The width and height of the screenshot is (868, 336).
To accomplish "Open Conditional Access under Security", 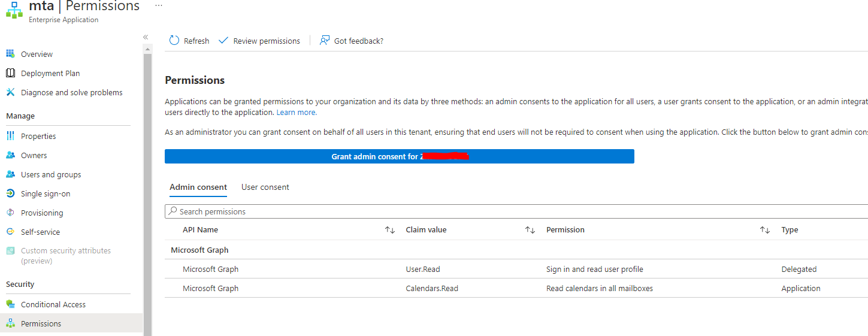I will [53, 304].
